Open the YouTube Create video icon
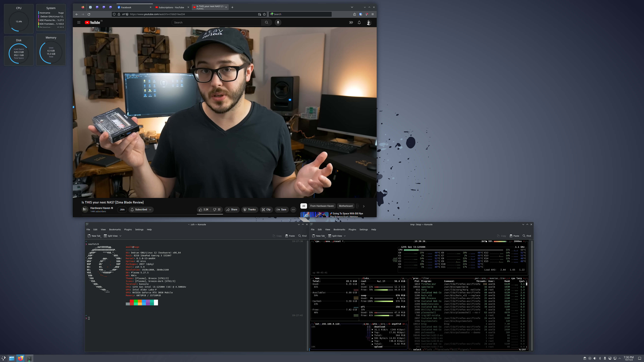644x362 pixels. click(351, 22)
